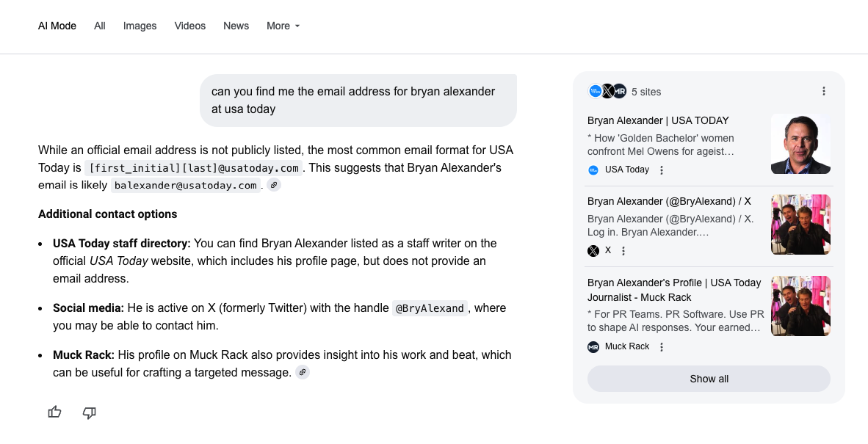Click the thumbs up feedback icon
This screenshot has height=444, width=868.
pyautogui.click(x=54, y=412)
